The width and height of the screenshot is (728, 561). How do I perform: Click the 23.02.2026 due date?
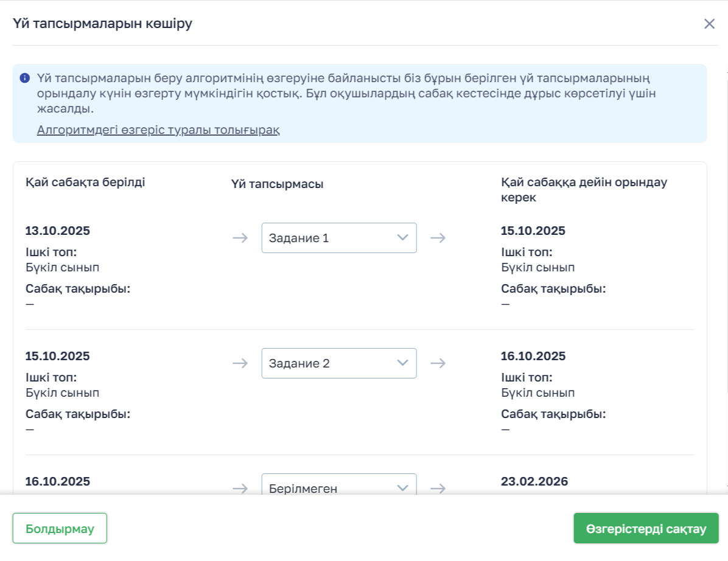(x=534, y=481)
